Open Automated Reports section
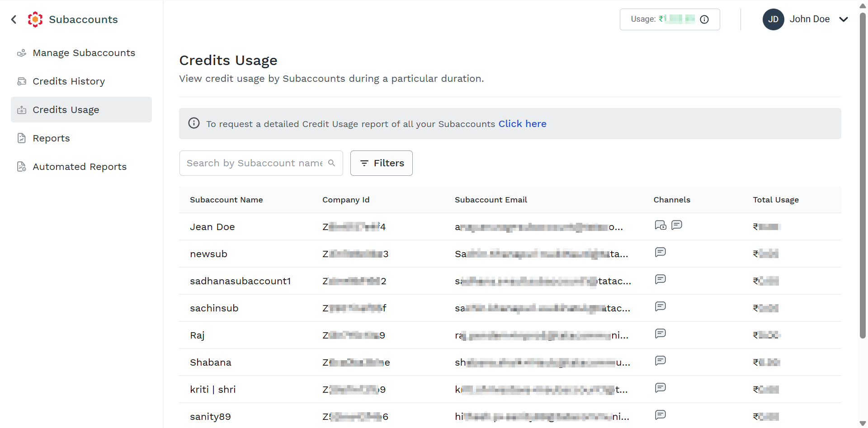 (x=81, y=167)
